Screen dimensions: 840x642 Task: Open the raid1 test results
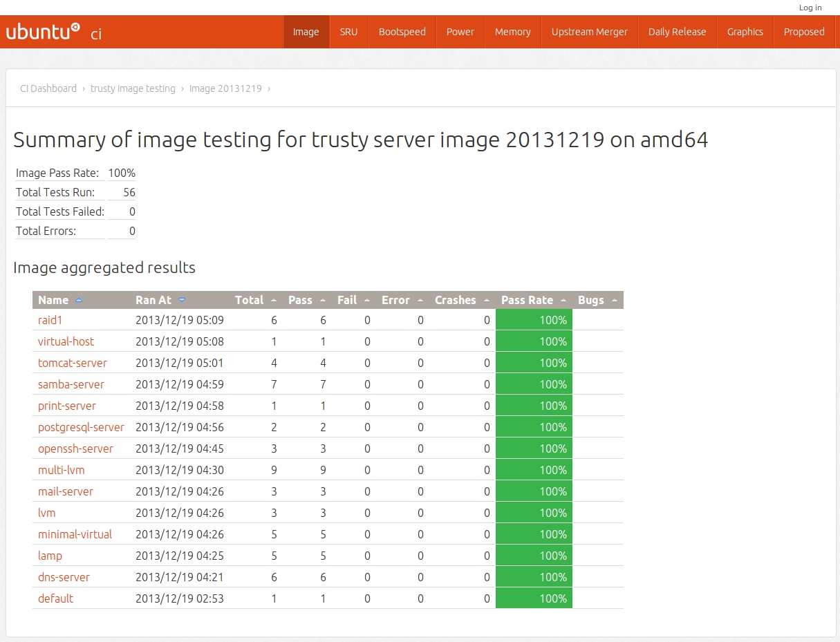tap(50, 320)
